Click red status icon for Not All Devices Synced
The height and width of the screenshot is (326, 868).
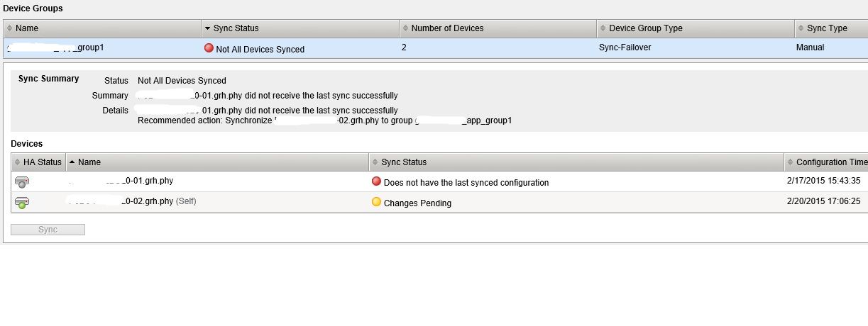(x=209, y=49)
